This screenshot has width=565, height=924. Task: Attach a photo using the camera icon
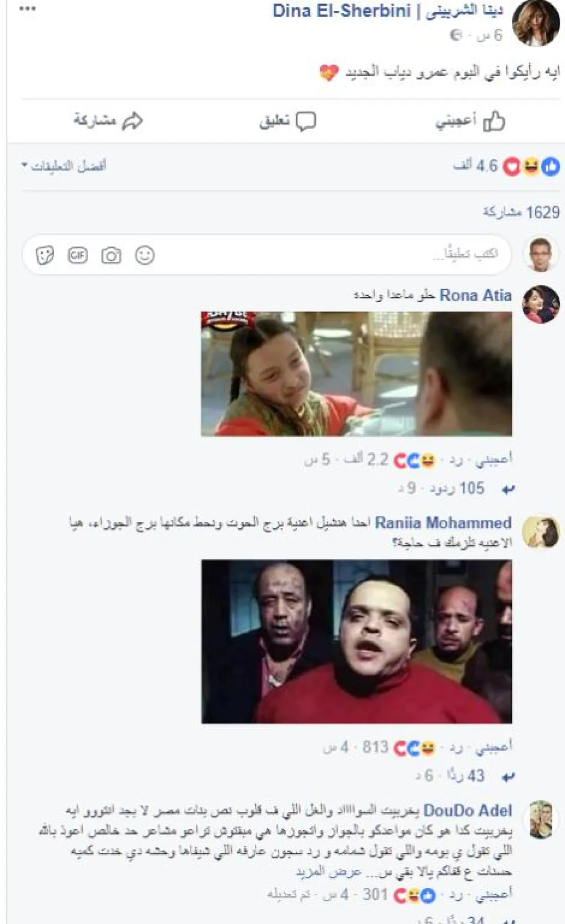(111, 255)
